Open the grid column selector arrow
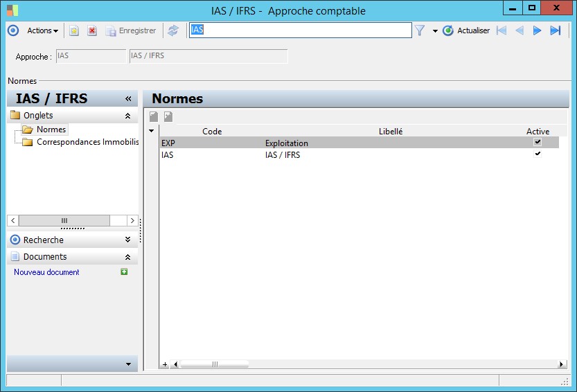The height and width of the screenshot is (392, 577). pos(151,131)
